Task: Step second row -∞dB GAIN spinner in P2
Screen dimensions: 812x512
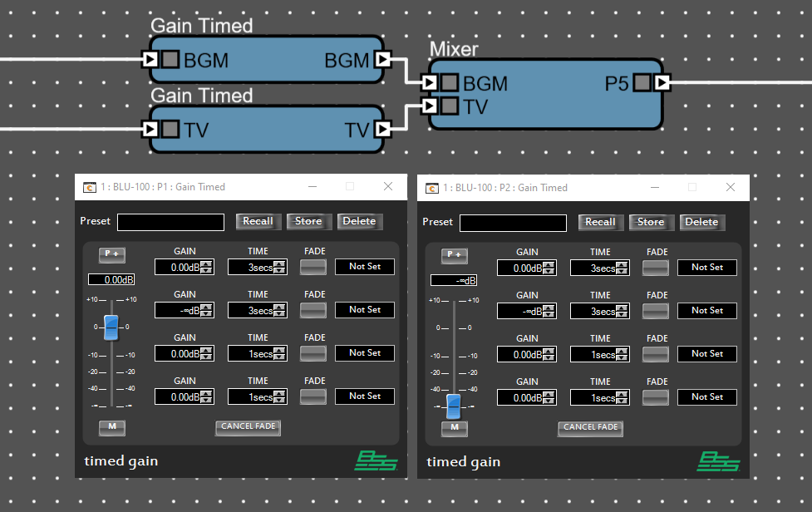Action: click(549, 311)
